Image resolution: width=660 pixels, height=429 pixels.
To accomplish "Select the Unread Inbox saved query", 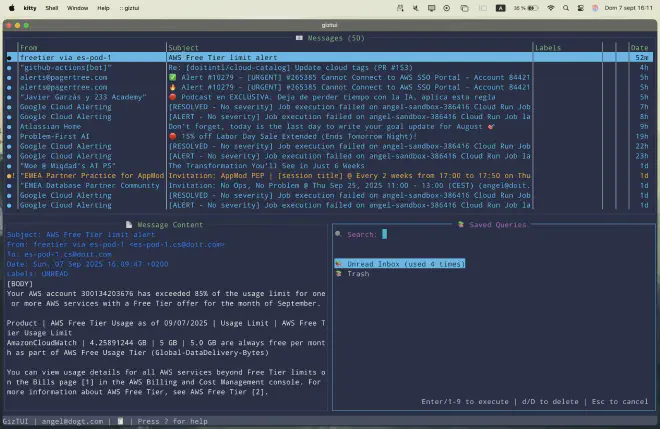I will [400, 264].
